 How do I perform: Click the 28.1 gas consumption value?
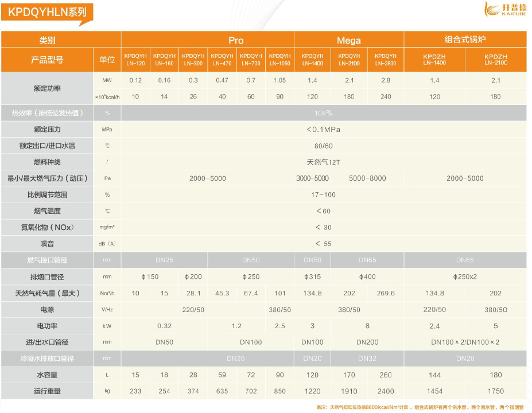[x=193, y=293]
